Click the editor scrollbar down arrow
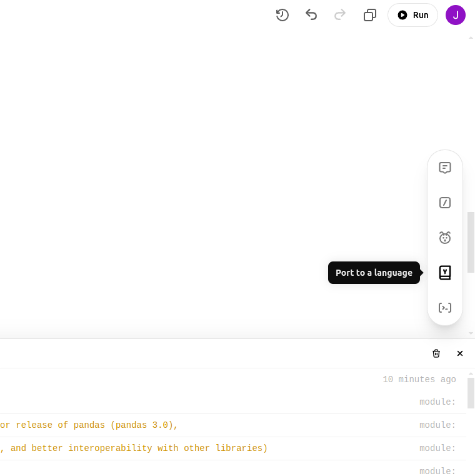Viewport: 475px width, 476px height. (471, 333)
